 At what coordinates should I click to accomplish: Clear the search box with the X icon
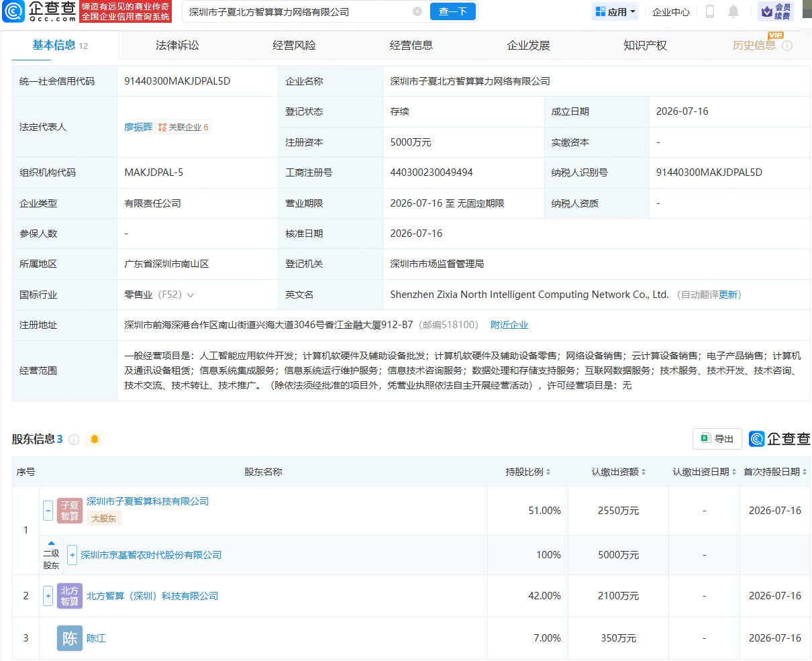pos(417,11)
